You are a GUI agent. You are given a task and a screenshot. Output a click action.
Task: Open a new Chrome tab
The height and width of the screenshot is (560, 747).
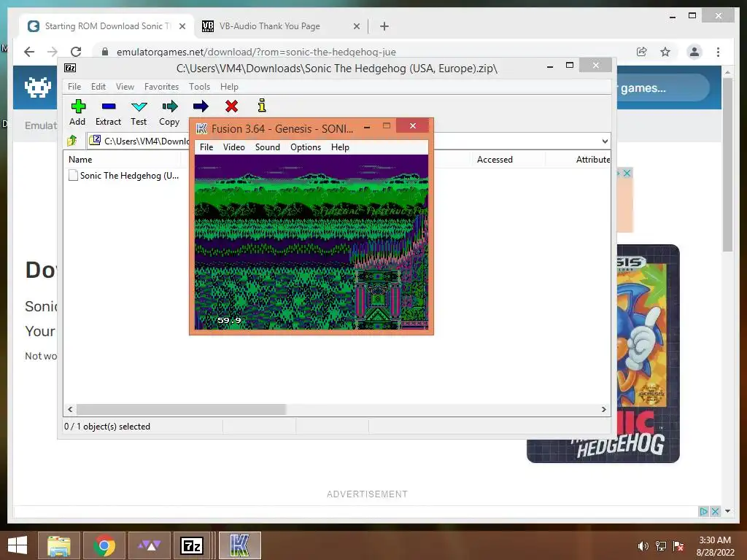pyautogui.click(x=384, y=27)
